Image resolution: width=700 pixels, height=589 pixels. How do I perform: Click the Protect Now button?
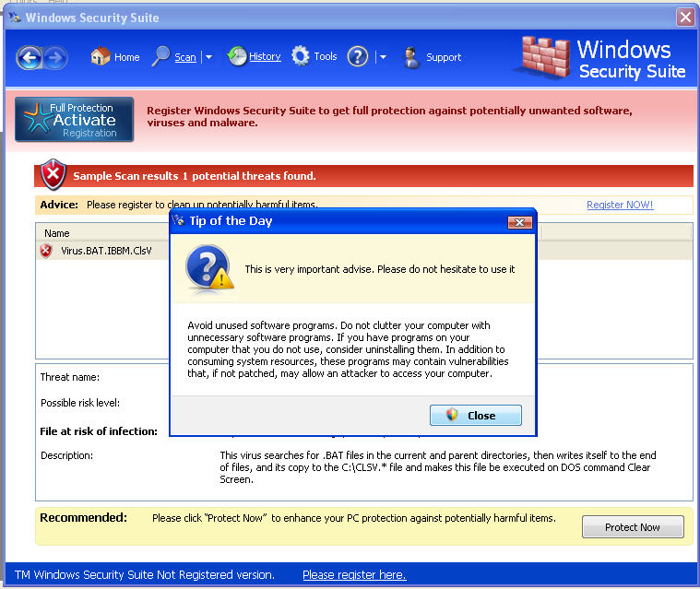click(x=632, y=527)
